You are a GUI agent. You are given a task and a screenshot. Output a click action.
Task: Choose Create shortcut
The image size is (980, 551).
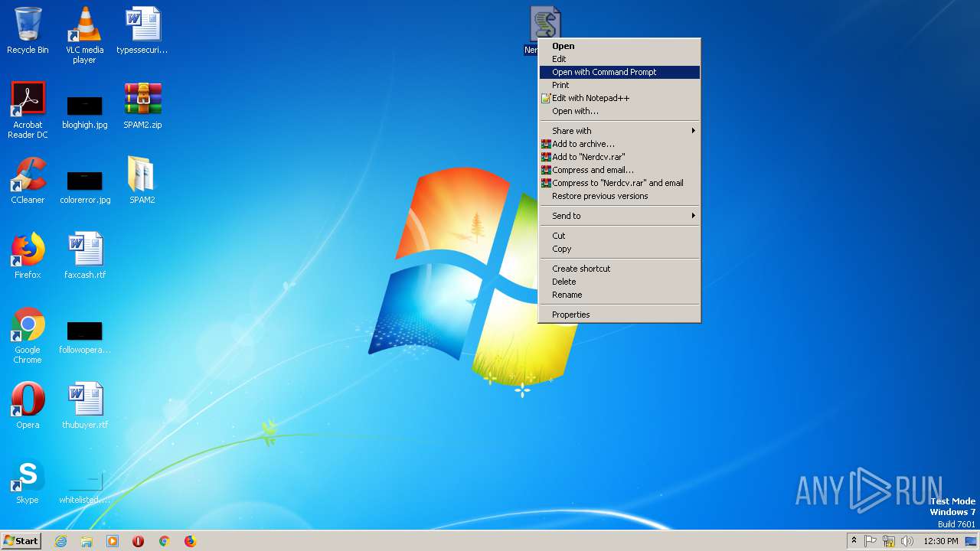click(619, 269)
